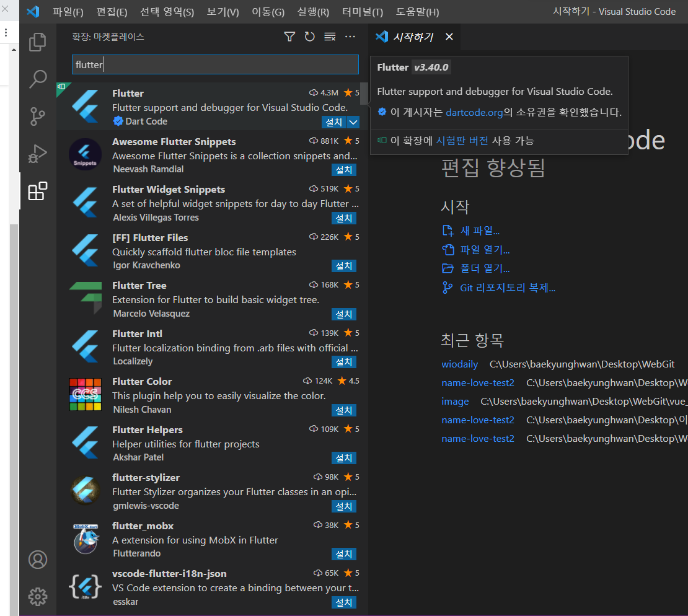The width and height of the screenshot is (688, 616).
Task: Click the flutter-stylizer extension icon
Action: (x=86, y=491)
